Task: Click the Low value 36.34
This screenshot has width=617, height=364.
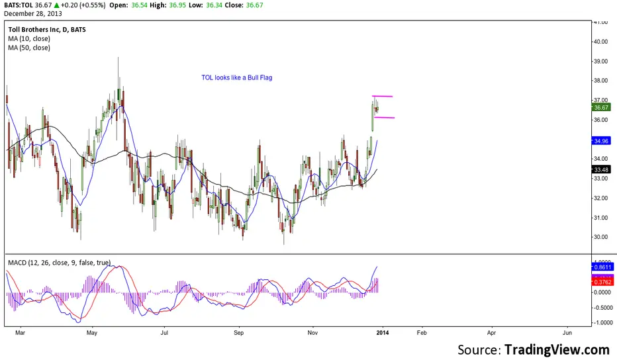Action: [x=214, y=5]
